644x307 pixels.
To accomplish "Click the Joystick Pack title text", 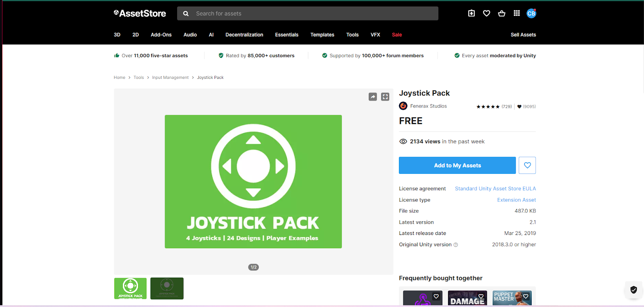I will click(424, 93).
